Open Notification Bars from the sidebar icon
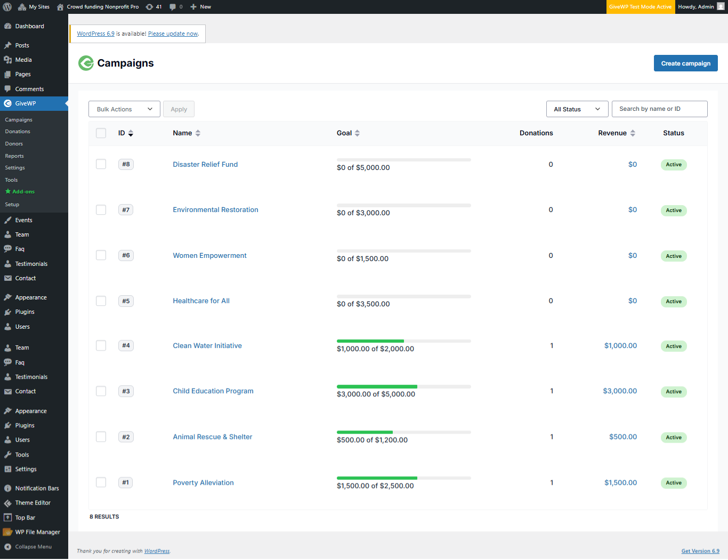 coord(7,489)
